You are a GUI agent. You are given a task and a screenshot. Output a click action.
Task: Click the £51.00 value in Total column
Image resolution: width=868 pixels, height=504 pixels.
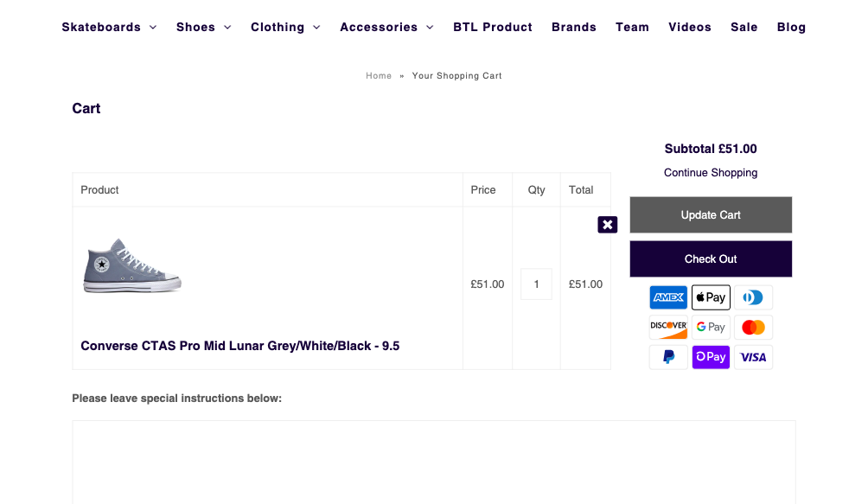tap(585, 284)
